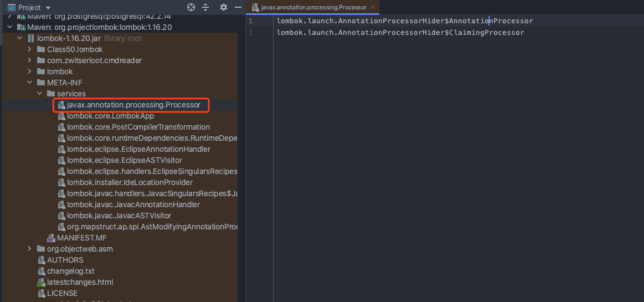This screenshot has width=644, height=302.
Task: Click the lombok package folder icon
Action: [40, 72]
